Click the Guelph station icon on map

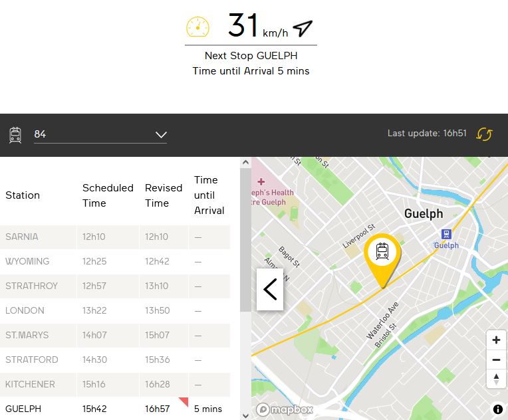tap(446, 234)
